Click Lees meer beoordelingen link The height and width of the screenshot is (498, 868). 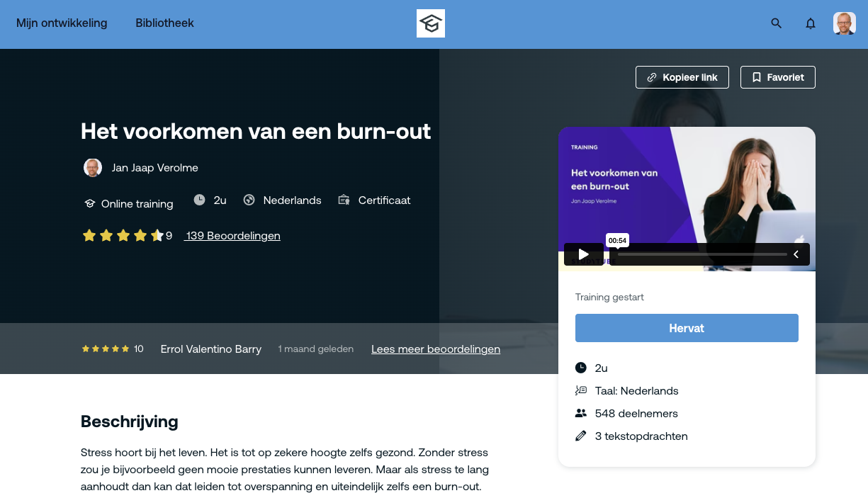point(435,349)
